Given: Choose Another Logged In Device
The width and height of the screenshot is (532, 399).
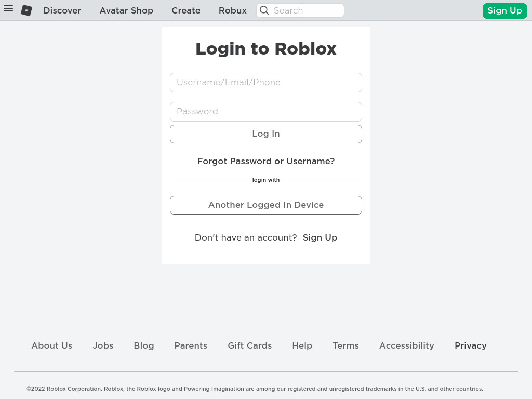Looking at the screenshot, I should click(x=266, y=205).
